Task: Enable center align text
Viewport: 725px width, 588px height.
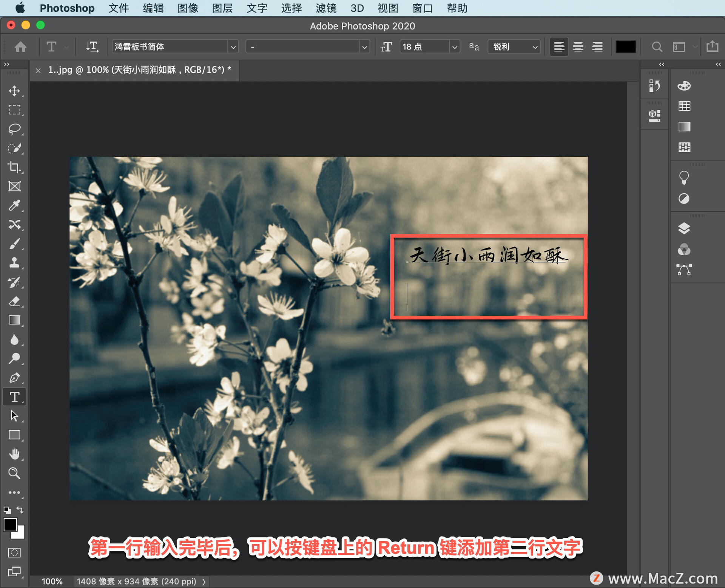Action: 578,47
